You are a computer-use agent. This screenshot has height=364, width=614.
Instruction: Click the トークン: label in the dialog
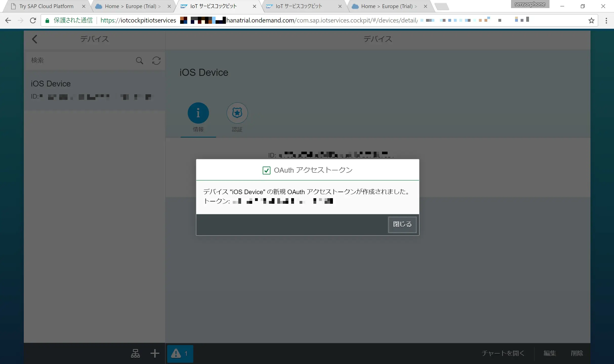pyautogui.click(x=217, y=201)
